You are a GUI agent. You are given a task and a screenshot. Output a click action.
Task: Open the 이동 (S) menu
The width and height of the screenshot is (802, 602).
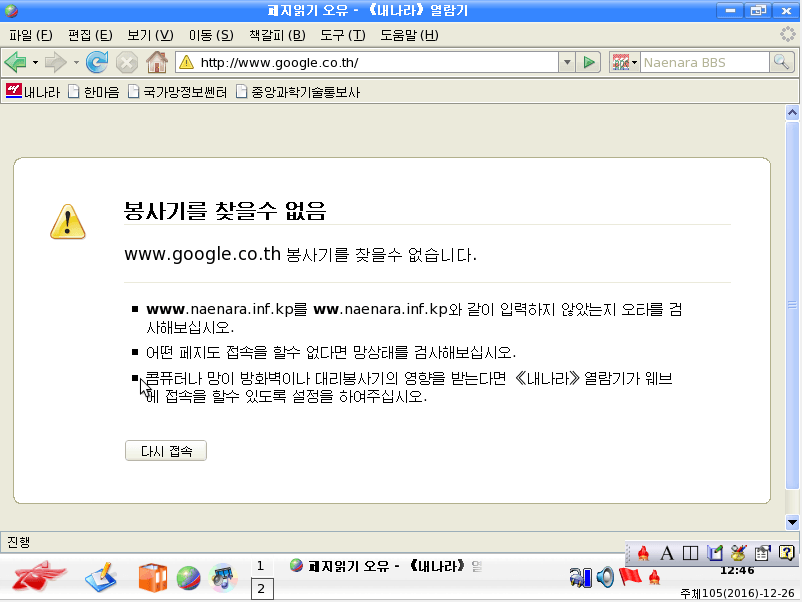point(211,35)
